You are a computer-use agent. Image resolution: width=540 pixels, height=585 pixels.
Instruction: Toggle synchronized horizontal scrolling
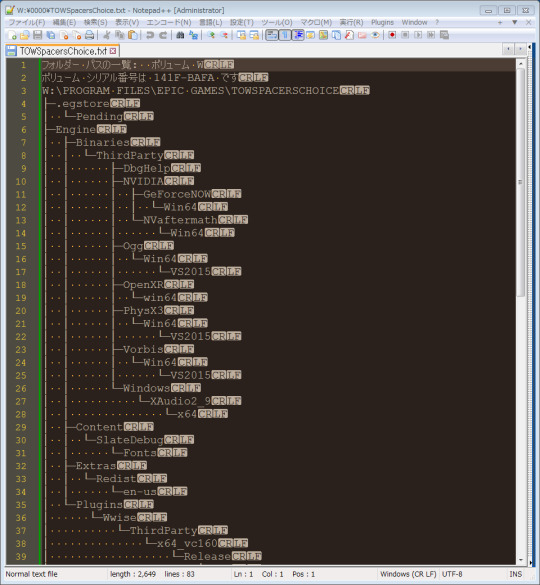254,35
